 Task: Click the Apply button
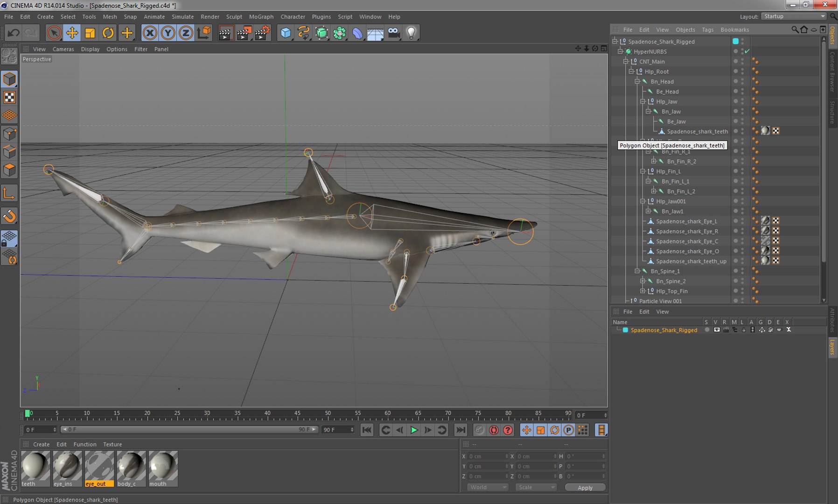[585, 487]
